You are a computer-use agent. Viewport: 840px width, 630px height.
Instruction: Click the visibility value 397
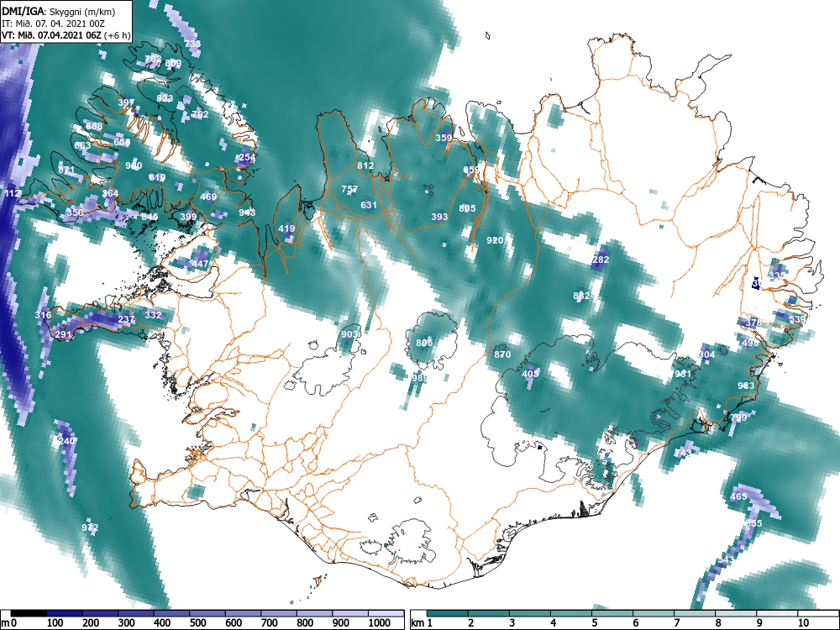(x=126, y=102)
